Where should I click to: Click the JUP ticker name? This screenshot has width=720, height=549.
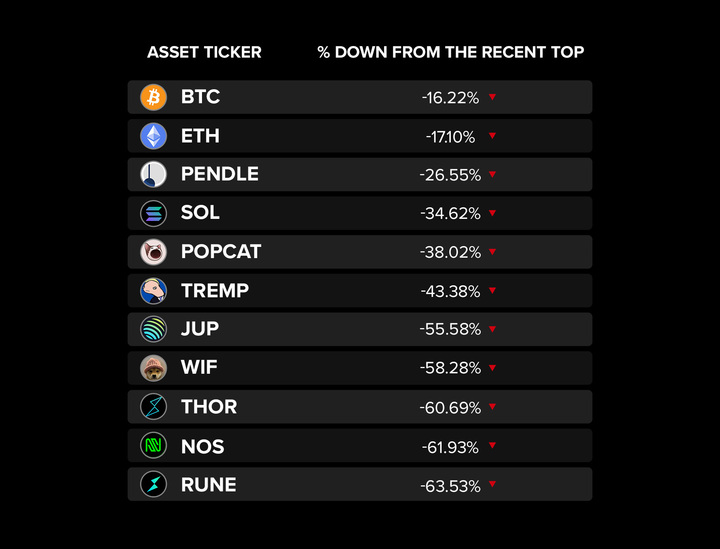[x=200, y=329]
